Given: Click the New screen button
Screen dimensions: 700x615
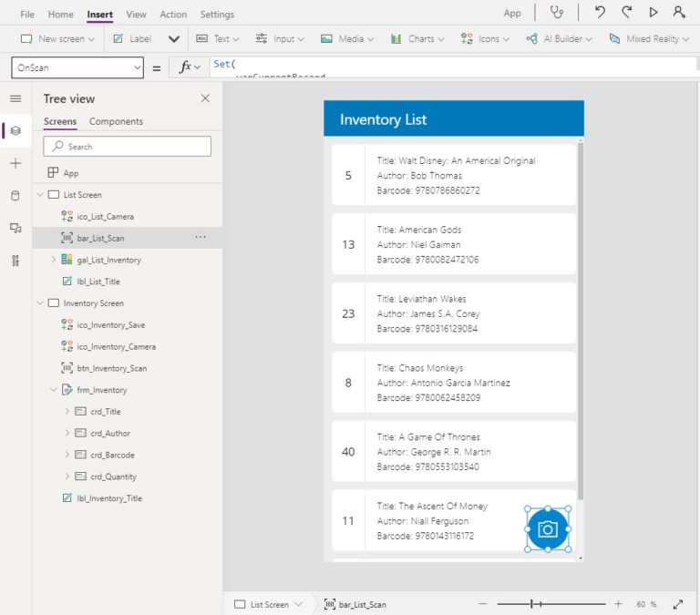Looking at the screenshot, I should pyautogui.click(x=54, y=39).
